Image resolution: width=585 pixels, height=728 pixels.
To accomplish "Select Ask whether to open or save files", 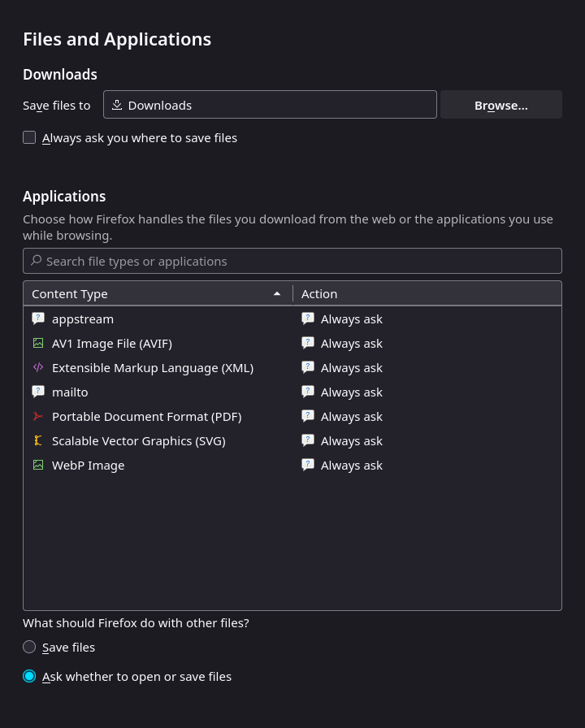I will tap(29, 677).
